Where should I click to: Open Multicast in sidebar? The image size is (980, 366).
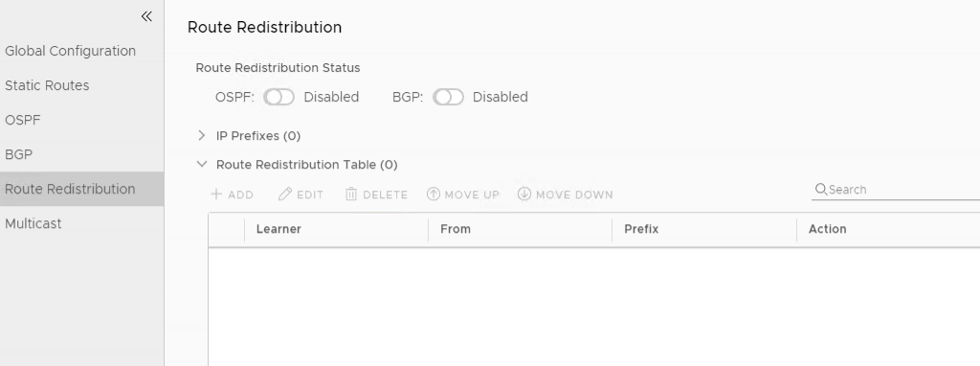coord(33,223)
